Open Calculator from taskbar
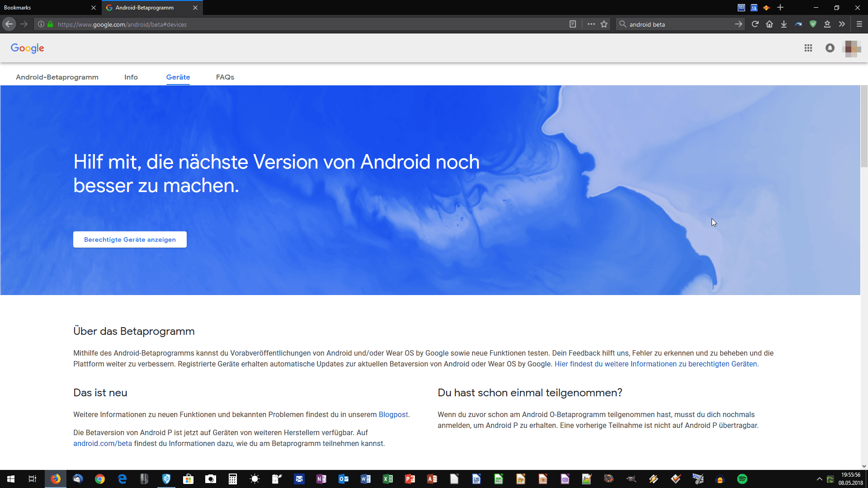This screenshot has height=488, width=868. [233, 479]
